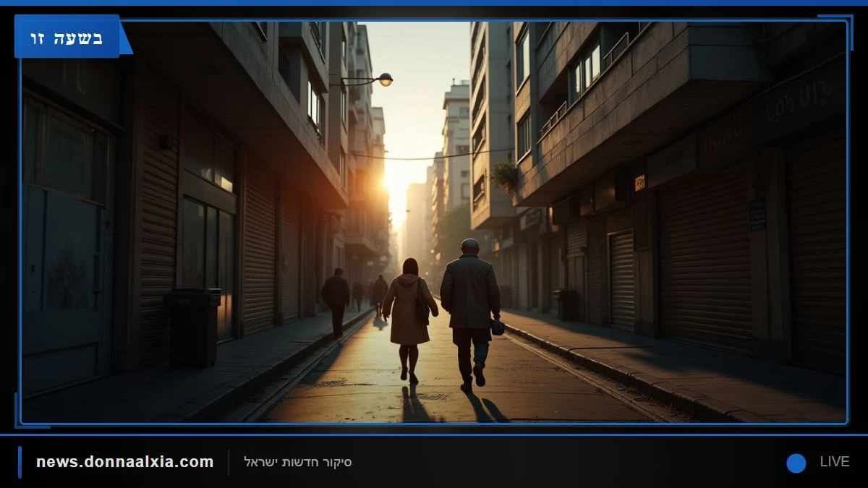Select the סיקור חדשות ישראל caption
868x488 pixels.
(x=298, y=462)
